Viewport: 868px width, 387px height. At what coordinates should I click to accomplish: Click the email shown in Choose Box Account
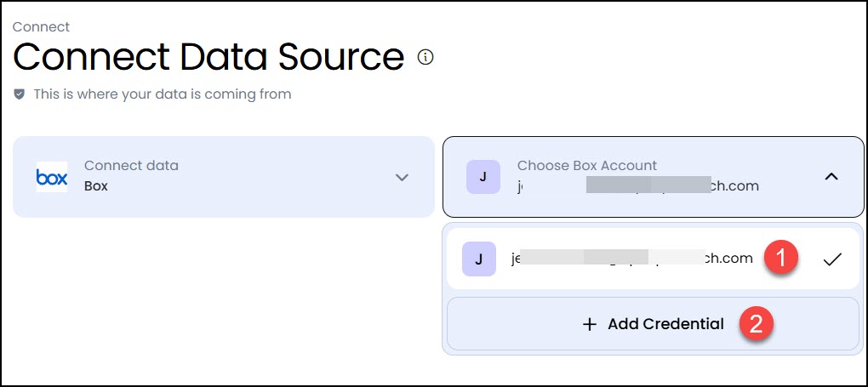[637, 186]
